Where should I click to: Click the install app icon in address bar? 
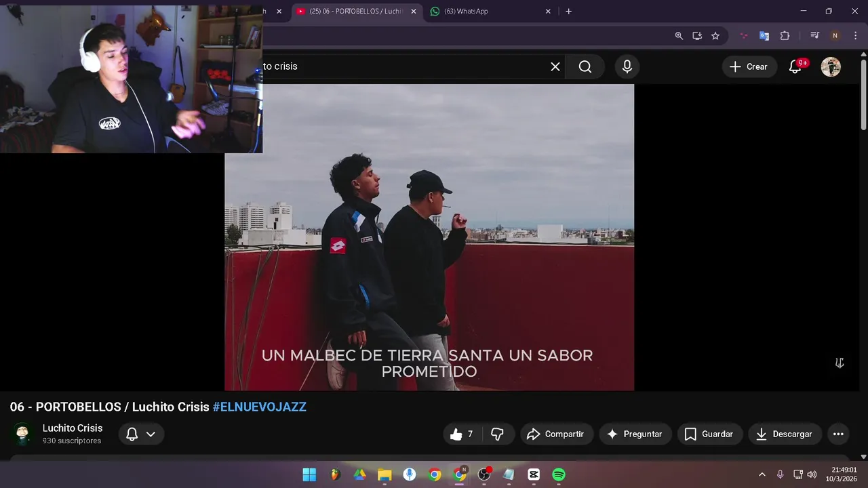coord(697,36)
